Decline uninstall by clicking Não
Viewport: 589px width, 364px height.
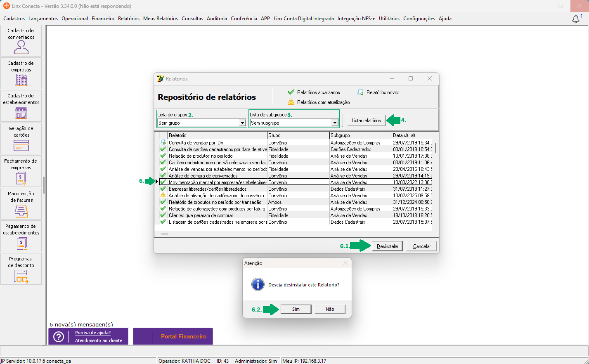(x=330, y=309)
